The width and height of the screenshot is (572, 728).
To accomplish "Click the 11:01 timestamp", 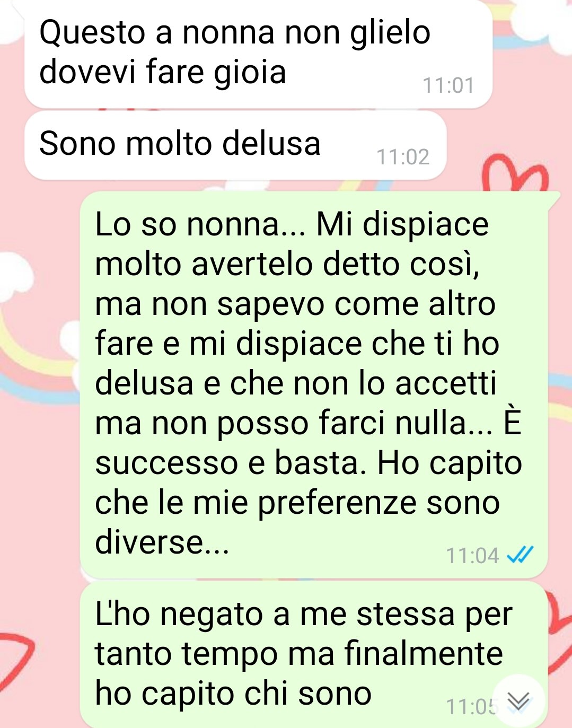I will pyautogui.click(x=448, y=85).
